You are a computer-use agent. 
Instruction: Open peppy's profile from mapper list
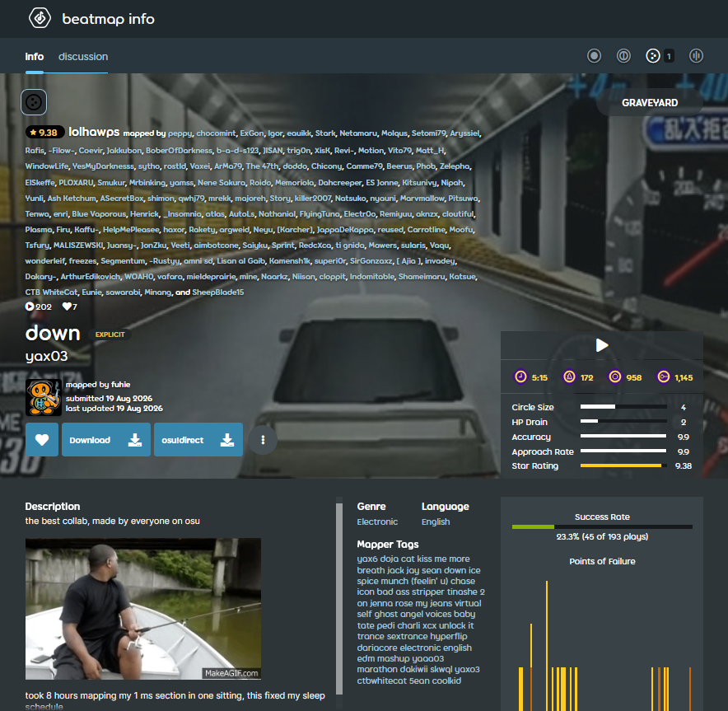click(180, 133)
